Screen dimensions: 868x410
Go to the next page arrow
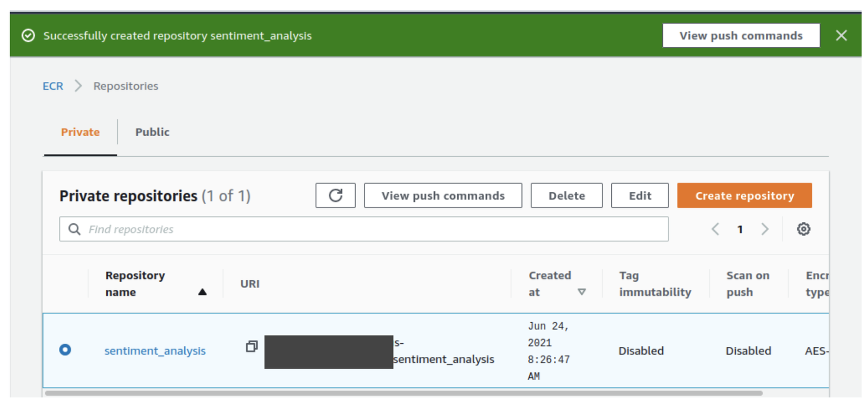(x=765, y=229)
